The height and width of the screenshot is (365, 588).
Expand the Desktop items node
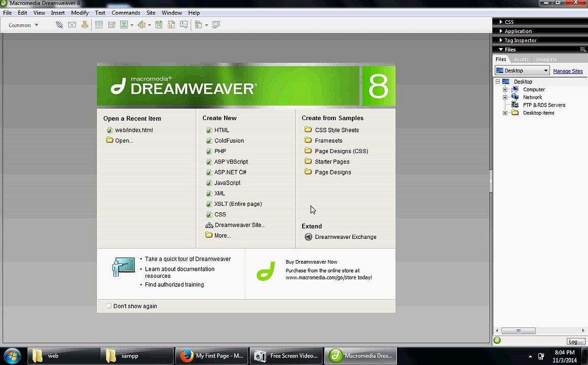505,113
